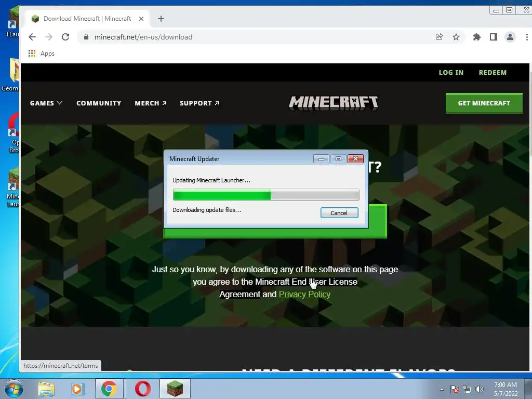Open a new tab with the plus button

[161, 19]
